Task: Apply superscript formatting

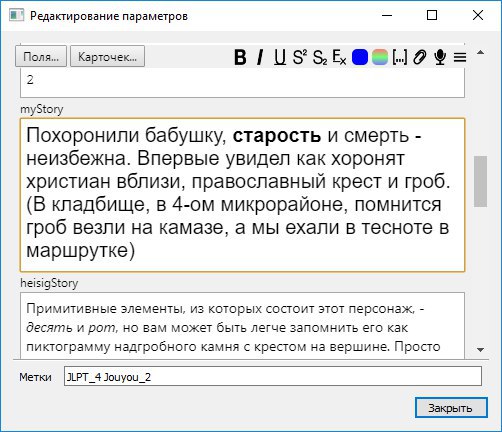Action: click(300, 57)
